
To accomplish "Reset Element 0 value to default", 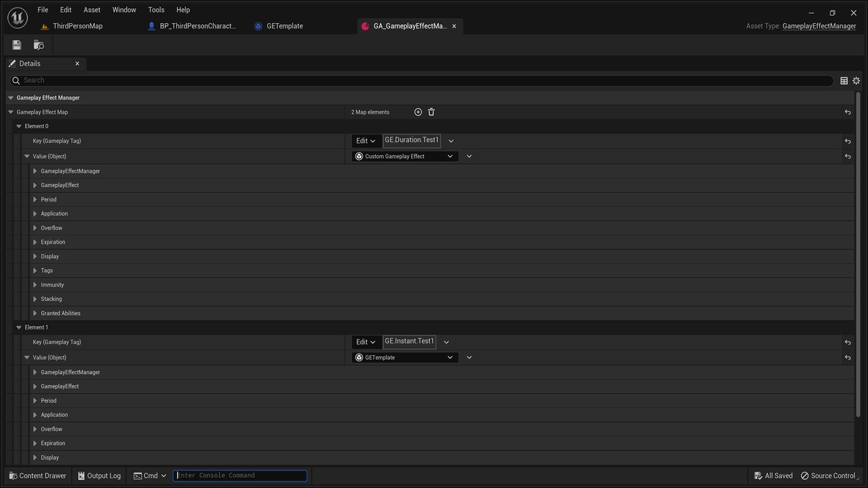I will click(848, 156).
